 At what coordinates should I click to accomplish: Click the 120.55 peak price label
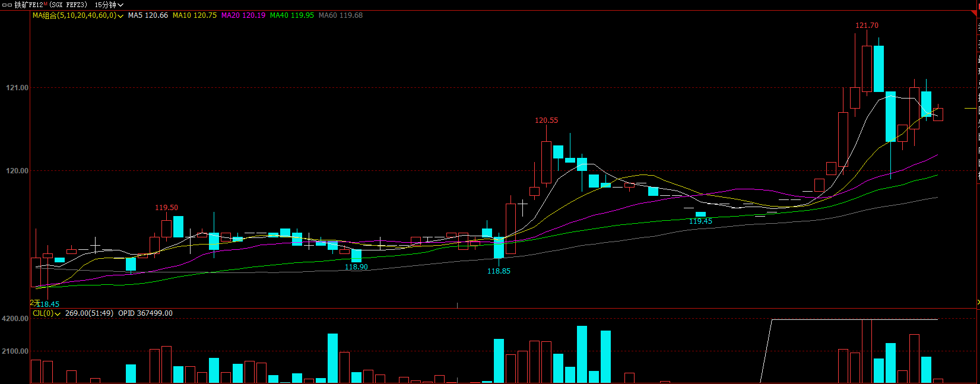click(x=546, y=120)
